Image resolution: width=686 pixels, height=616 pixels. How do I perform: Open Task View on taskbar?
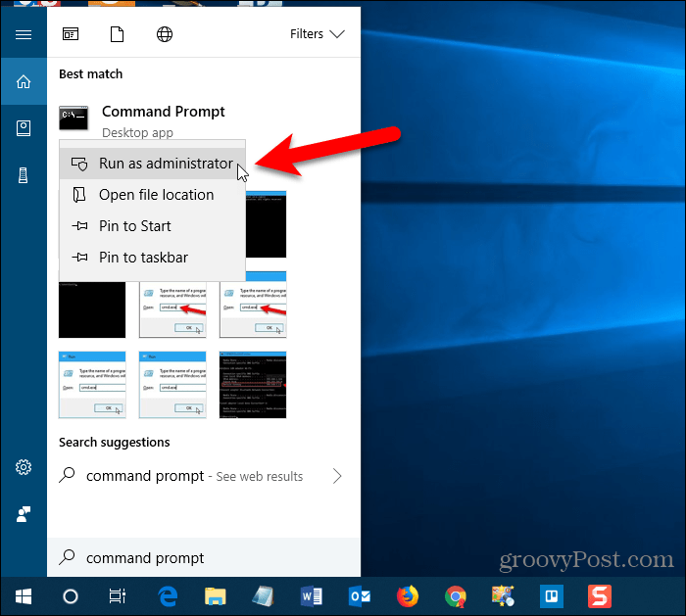[x=118, y=596]
